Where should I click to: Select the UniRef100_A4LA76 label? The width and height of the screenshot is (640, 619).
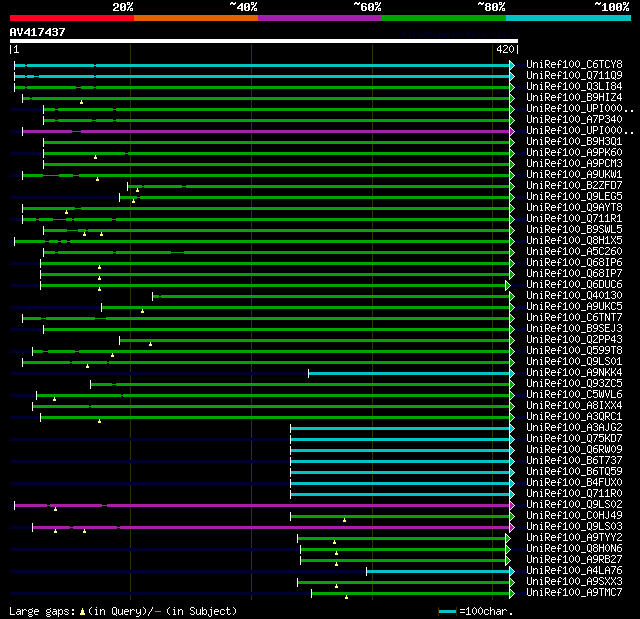pyautogui.click(x=574, y=571)
